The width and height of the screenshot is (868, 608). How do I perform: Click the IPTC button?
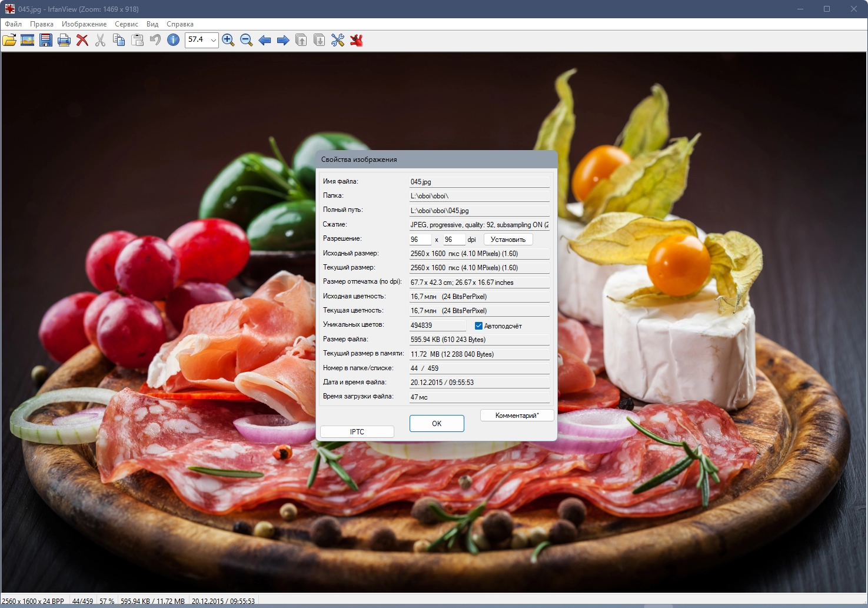[x=357, y=432]
